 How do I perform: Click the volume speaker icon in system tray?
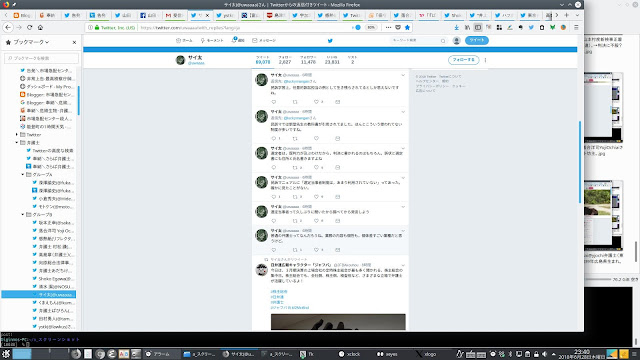[544, 354]
